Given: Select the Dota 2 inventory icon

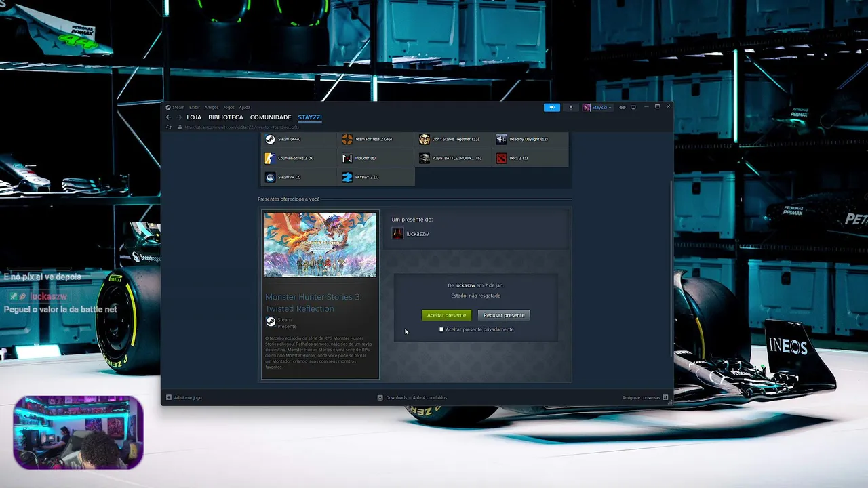Looking at the screenshot, I should 501,158.
